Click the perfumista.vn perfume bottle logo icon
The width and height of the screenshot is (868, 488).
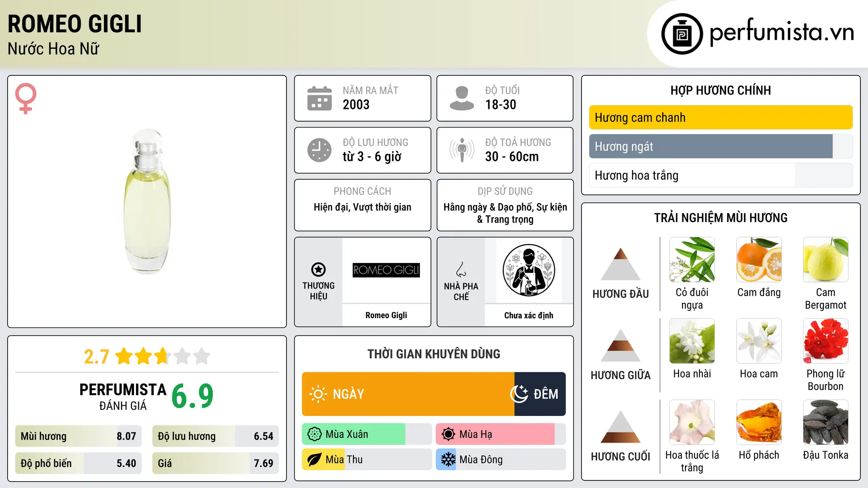682,34
